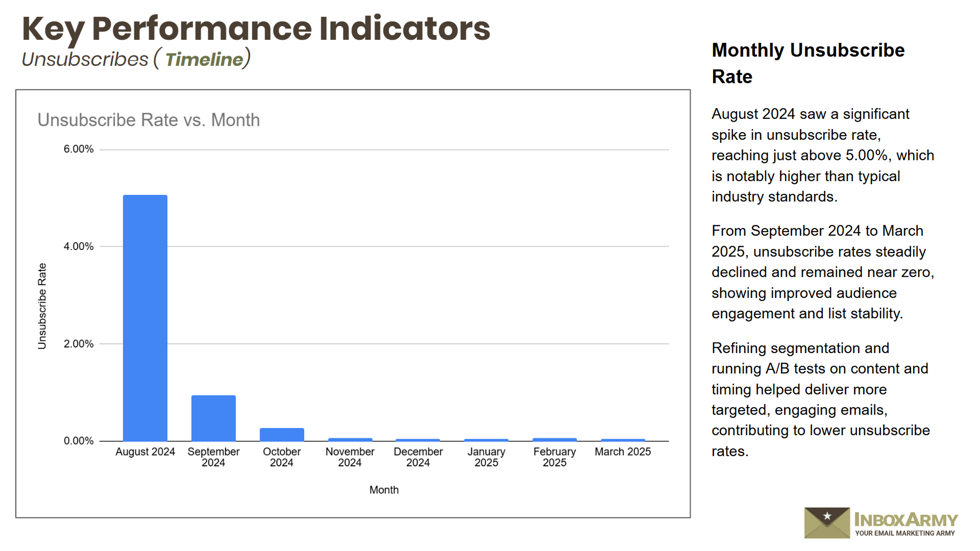Click the March 2025 axis label
The image size is (980, 551).
pyautogui.click(x=623, y=452)
